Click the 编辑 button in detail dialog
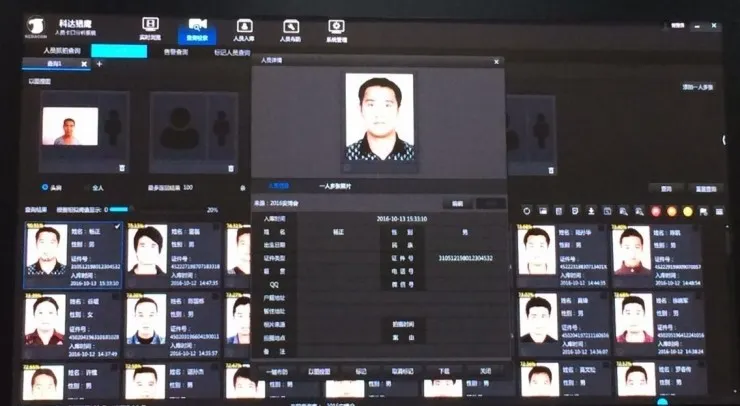Viewport: 740px width, 406px height. tap(457, 204)
